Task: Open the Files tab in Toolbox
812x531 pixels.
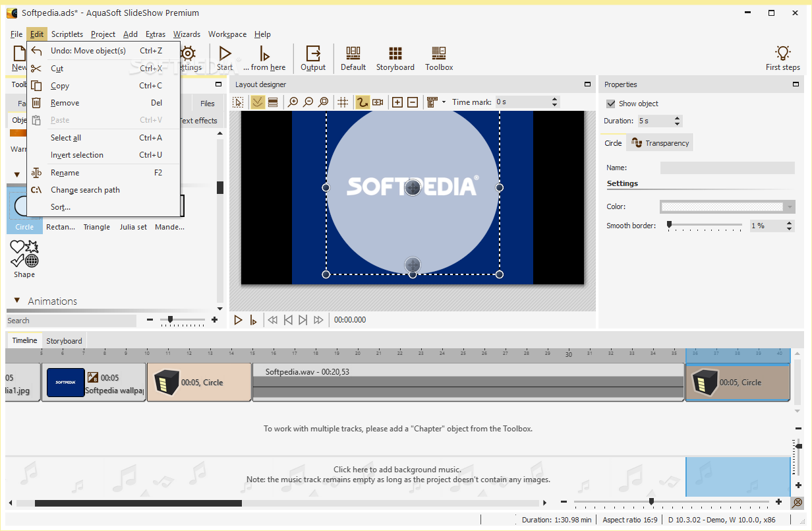Action: click(x=208, y=104)
